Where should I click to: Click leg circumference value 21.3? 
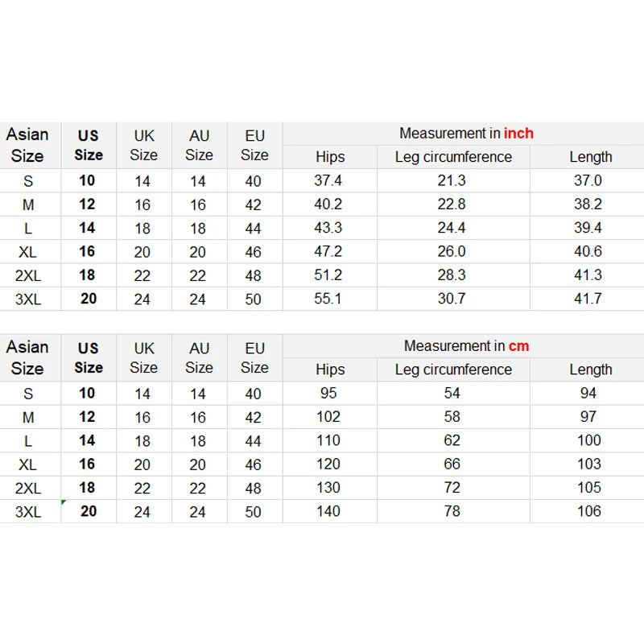click(x=452, y=181)
